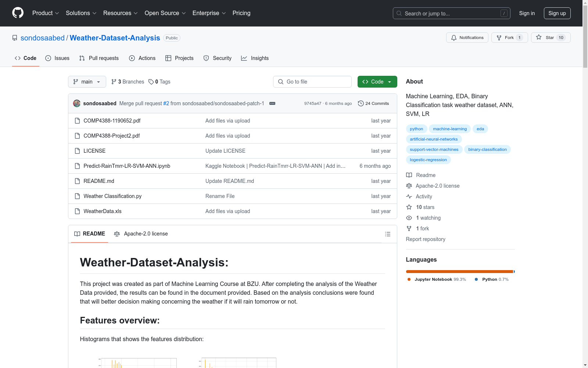Screen dimensions: 588x368
Task: Open first histogram thumbnail in README
Action: 137,362
